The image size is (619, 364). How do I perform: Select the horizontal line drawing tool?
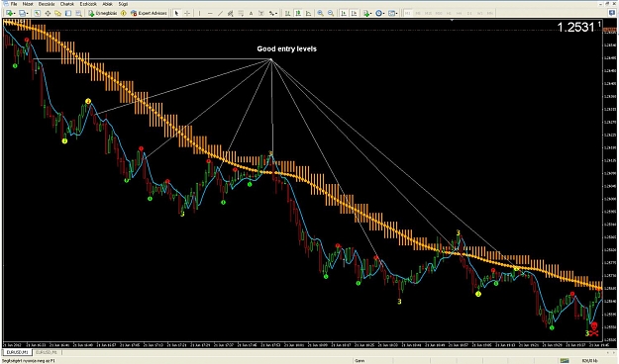pyautogui.click(x=210, y=13)
